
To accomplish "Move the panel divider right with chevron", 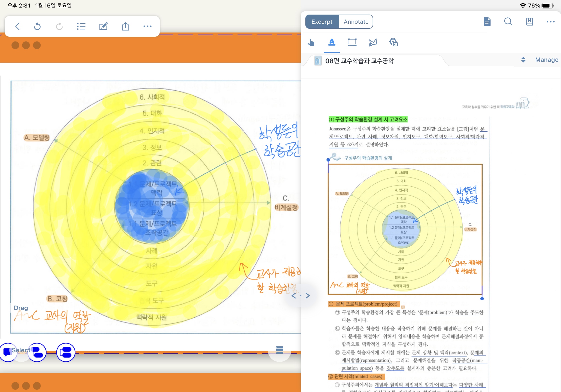I will pos(308,296).
